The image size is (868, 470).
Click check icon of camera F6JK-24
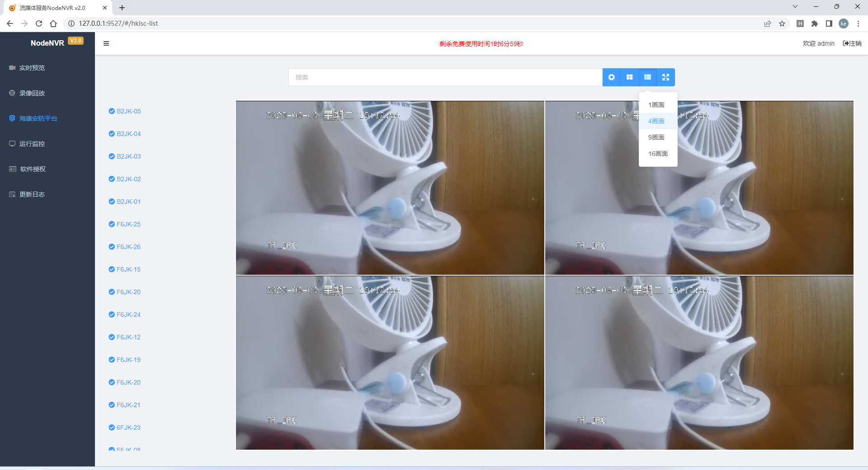pos(112,315)
